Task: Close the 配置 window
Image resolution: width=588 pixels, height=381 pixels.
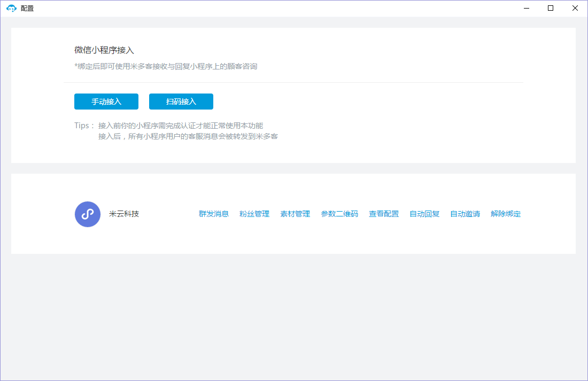Action: pyautogui.click(x=575, y=8)
